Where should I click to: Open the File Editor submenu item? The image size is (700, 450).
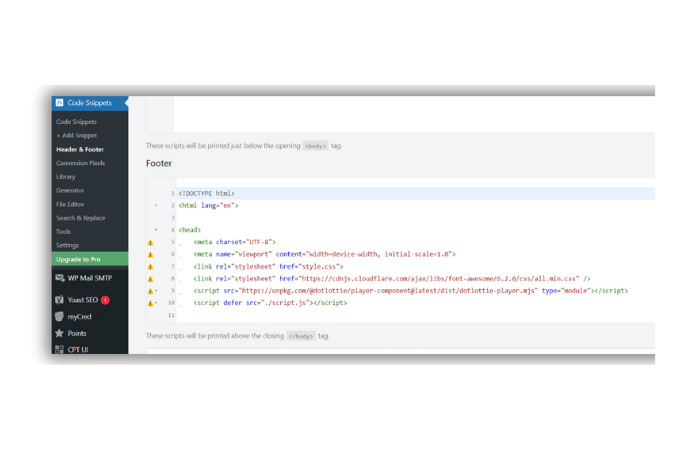(x=70, y=204)
